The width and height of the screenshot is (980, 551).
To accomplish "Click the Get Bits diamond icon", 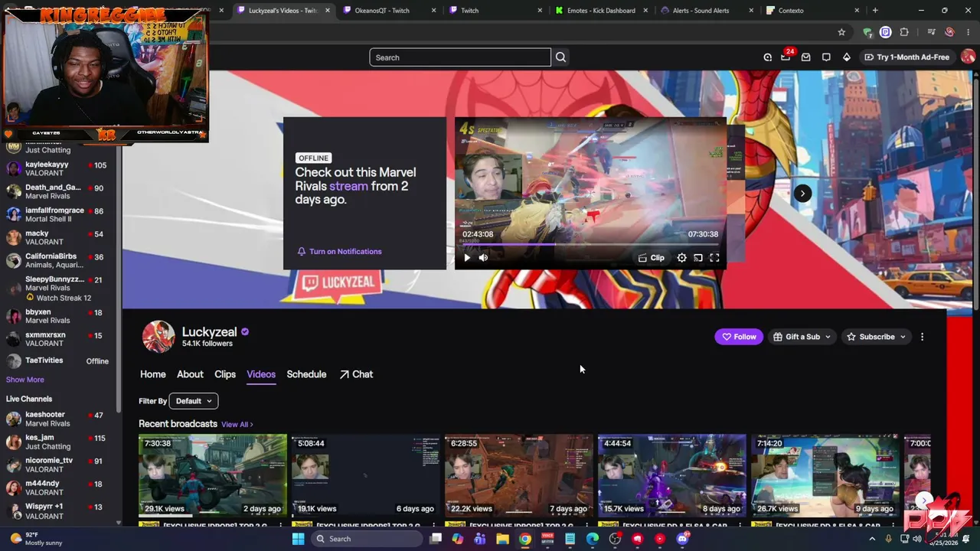I will [x=846, y=57].
